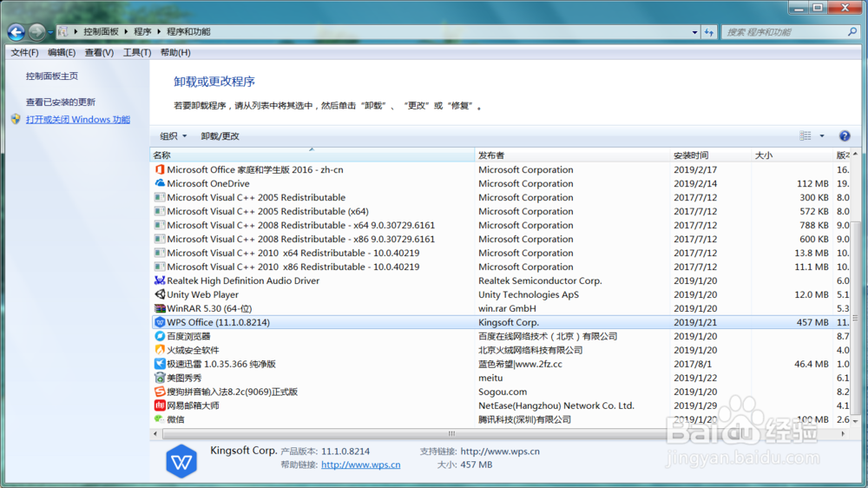This screenshot has height=488, width=868.
Task: Click 控制面板 breadcrumb
Action: click(x=101, y=32)
